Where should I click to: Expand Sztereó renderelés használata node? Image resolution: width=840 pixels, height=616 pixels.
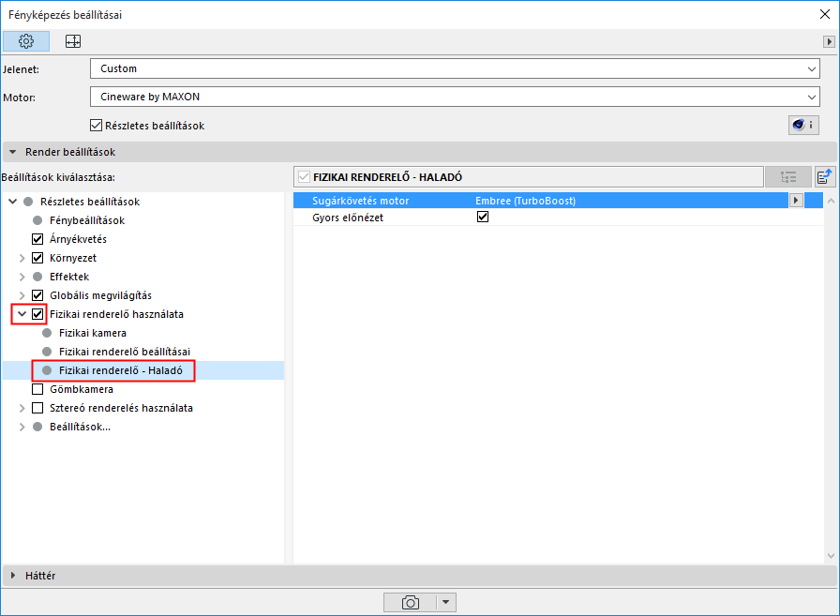(x=22, y=408)
